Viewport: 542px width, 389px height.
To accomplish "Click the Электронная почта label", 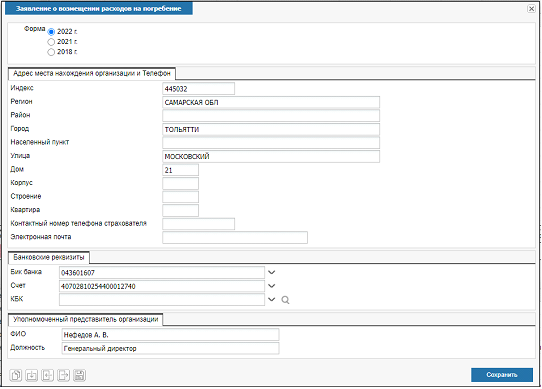I will coord(41,237).
